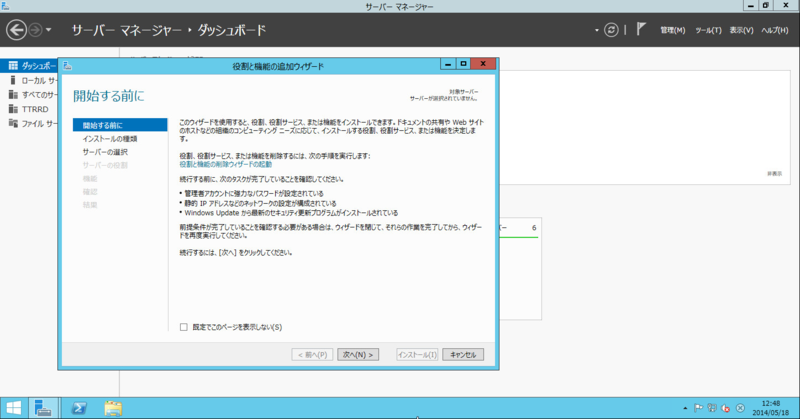Open the 管理(M) menu
Viewport: 800px width, 419px height.
point(672,30)
